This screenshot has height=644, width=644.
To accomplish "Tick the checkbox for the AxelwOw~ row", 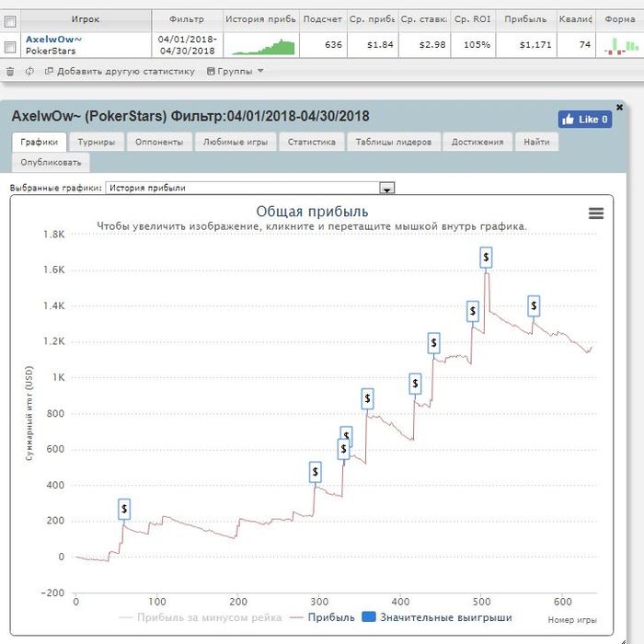I will (10, 46).
